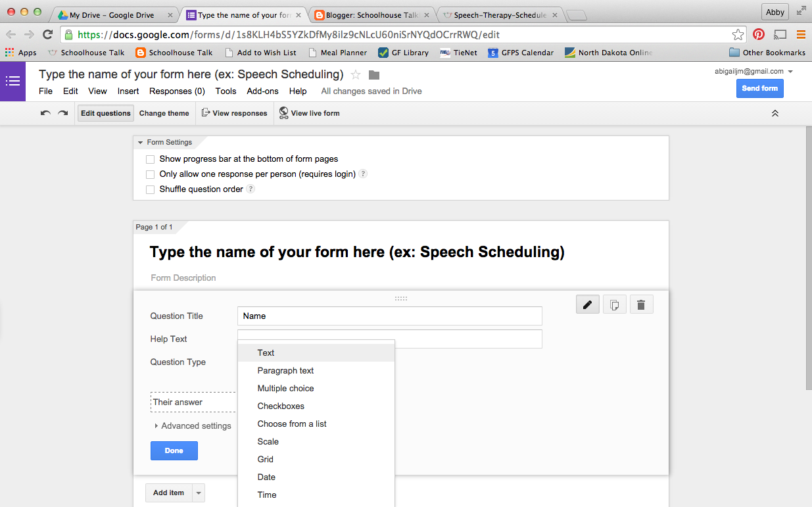
Task: Click the blue Done button
Action: tap(174, 450)
